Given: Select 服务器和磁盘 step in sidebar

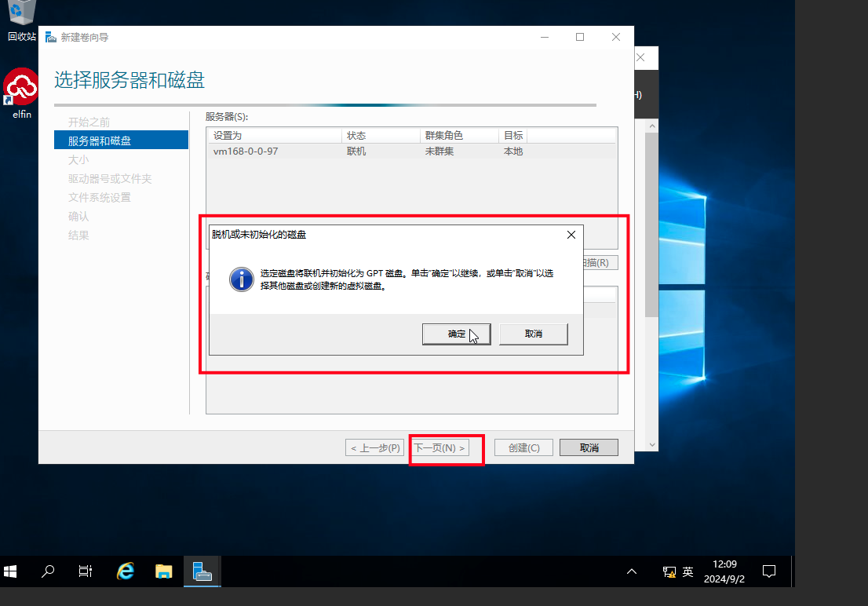Looking at the screenshot, I should pyautogui.click(x=121, y=141).
